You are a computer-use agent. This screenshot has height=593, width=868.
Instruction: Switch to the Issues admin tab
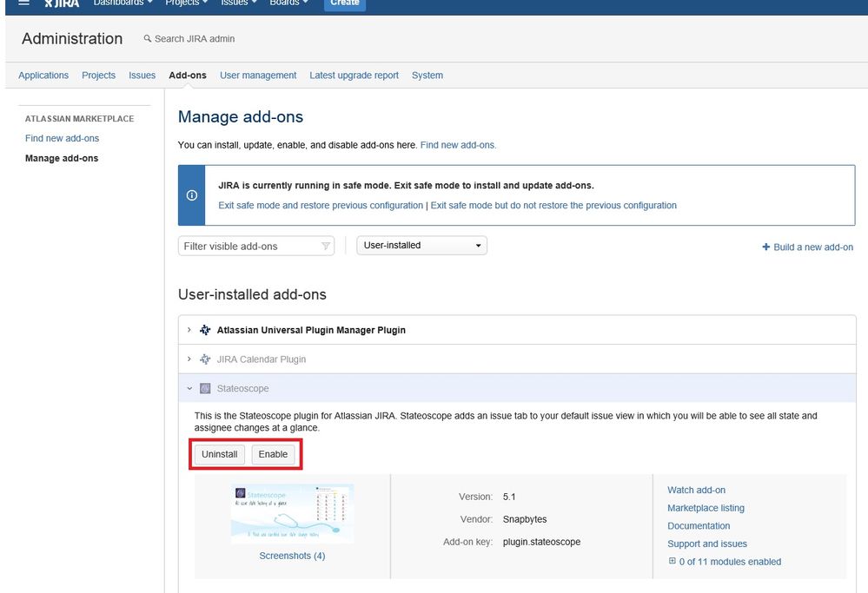(142, 76)
